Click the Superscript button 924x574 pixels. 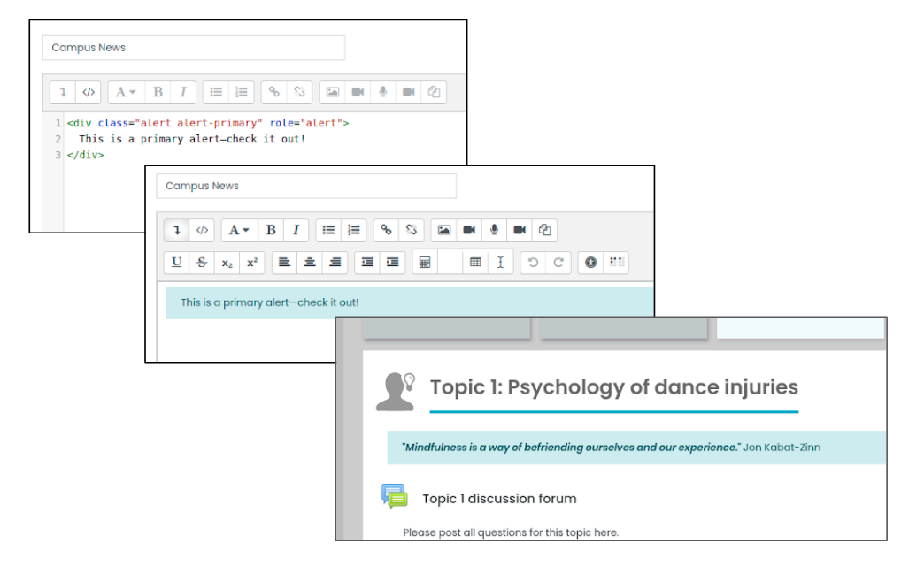252,263
